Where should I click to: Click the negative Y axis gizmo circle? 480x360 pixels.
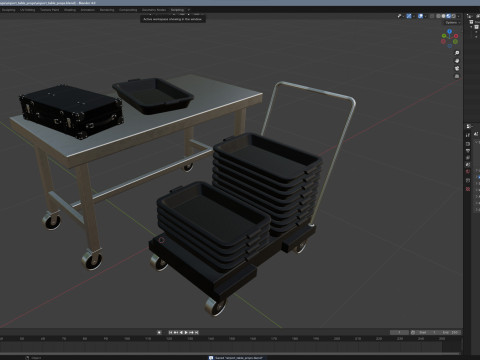[x=455, y=41]
